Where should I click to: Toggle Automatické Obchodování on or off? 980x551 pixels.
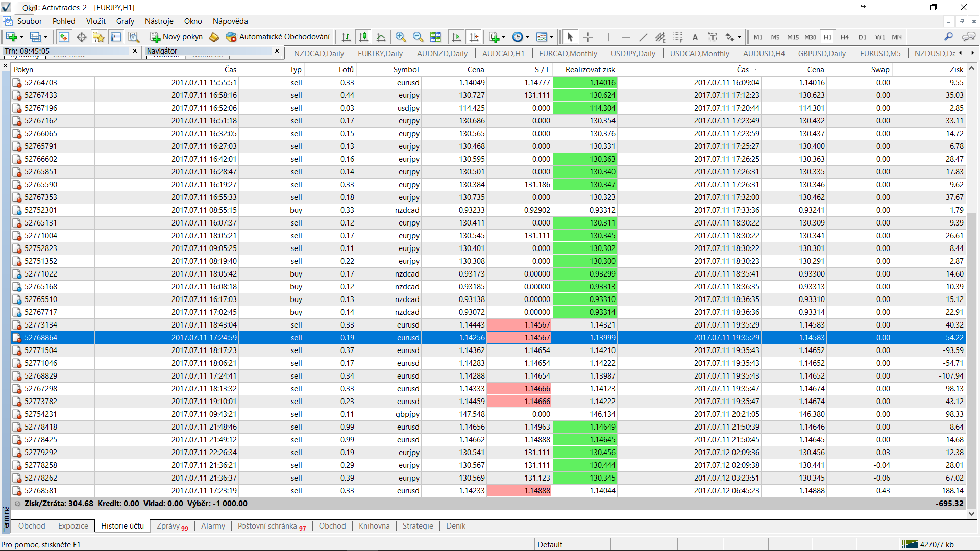(278, 37)
